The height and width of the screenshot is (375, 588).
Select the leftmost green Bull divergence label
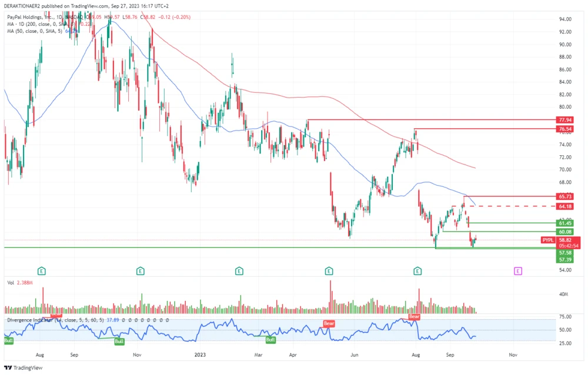pos(9,340)
